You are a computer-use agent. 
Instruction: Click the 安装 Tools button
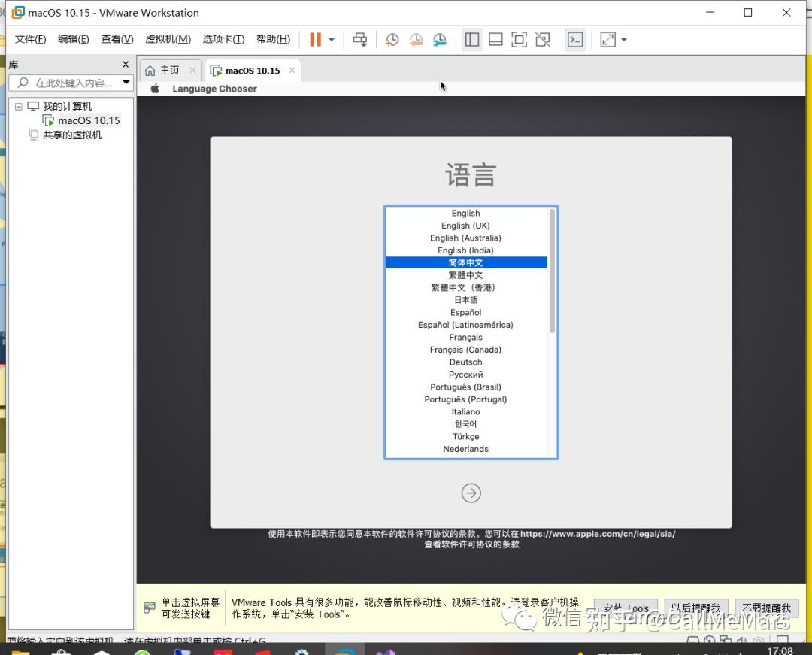tap(626, 608)
